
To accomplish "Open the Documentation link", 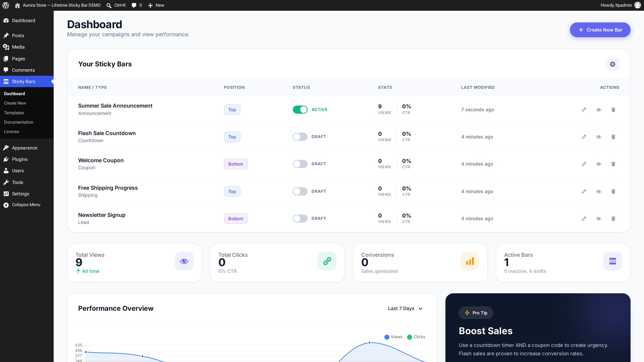I will point(19,122).
